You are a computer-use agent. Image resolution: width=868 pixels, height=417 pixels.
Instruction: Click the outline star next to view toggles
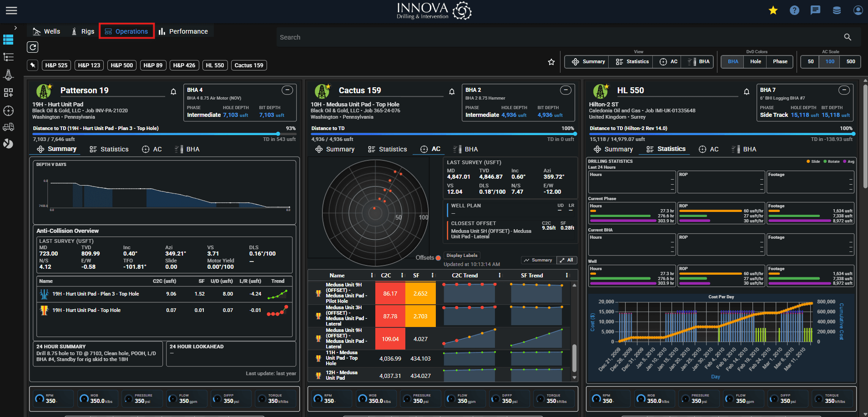551,62
